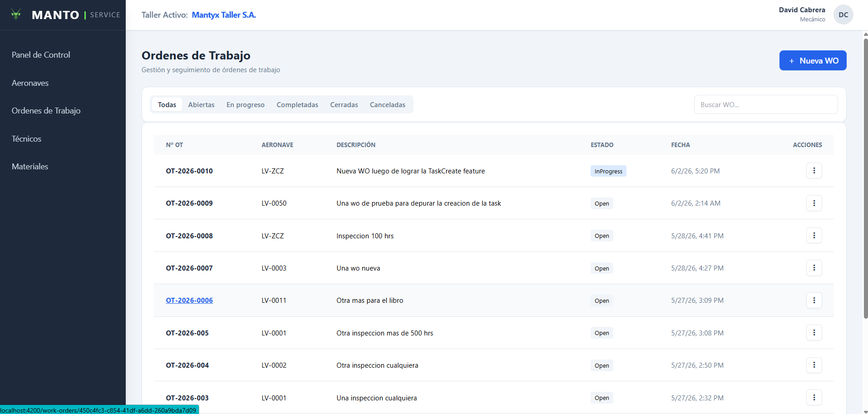This screenshot has height=414, width=868.
Task: Click the date '5/27/26, 3:08 PM'
Action: point(697,333)
